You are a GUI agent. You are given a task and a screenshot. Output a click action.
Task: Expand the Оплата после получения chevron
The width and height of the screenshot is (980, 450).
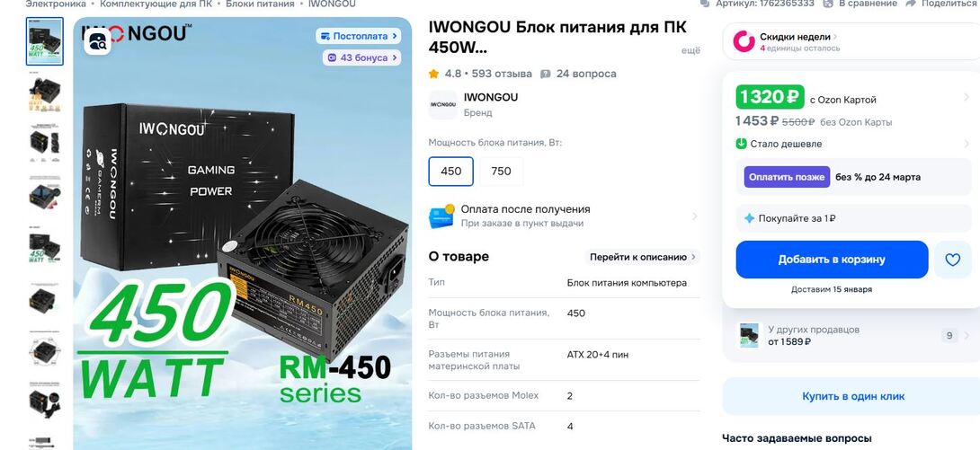point(694,216)
